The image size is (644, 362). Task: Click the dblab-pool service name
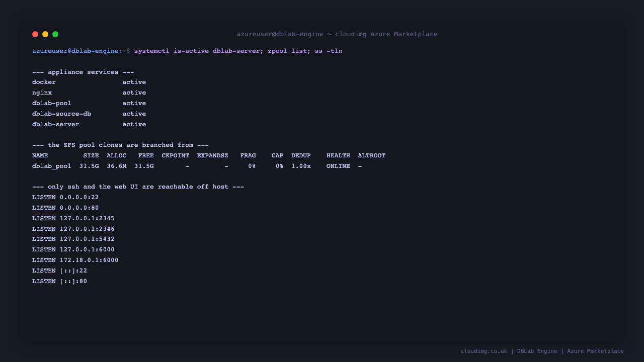pyautogui.click(x=52, y=104)
